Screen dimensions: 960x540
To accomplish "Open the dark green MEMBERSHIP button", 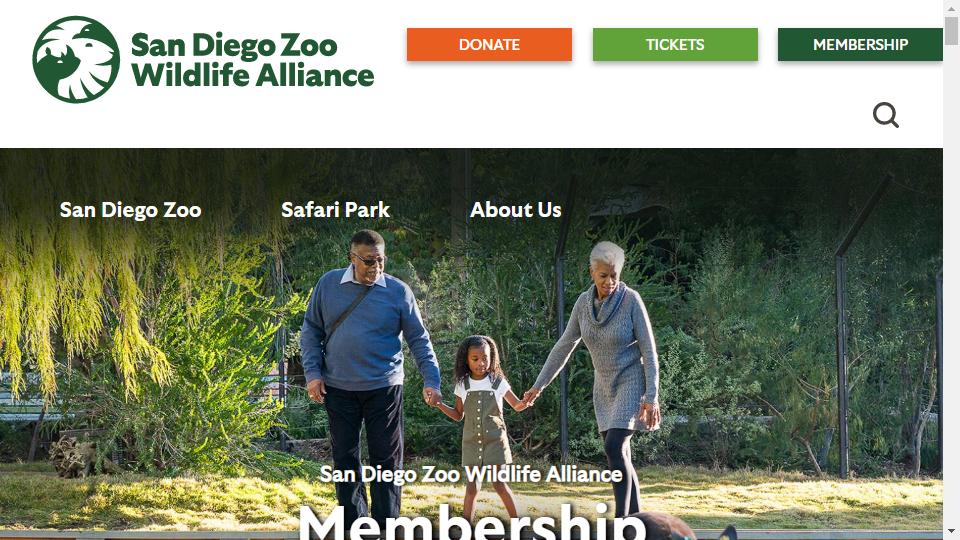I will 860,45.
